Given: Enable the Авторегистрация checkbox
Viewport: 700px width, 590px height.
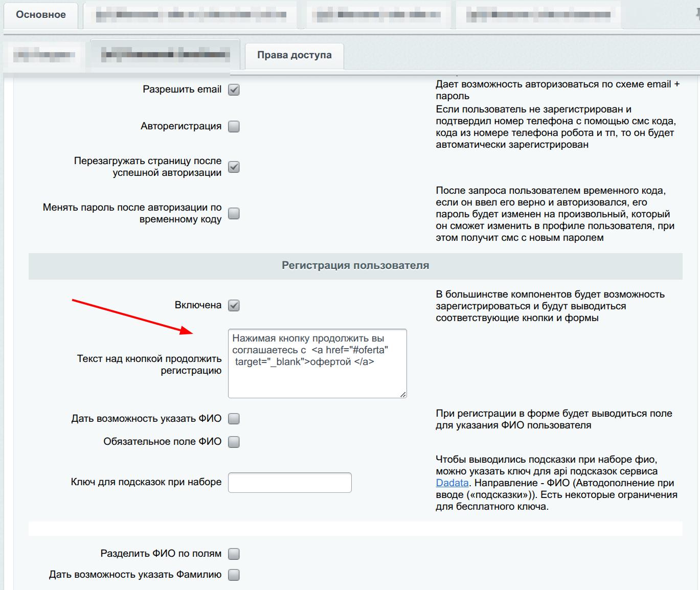Looking at the screenshot, I should (x=234, y=127).
